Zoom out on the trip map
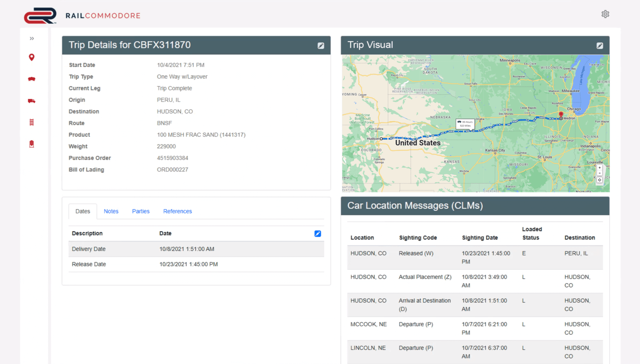The height and width of the screenshot is (364, 640). pos(599,173)
